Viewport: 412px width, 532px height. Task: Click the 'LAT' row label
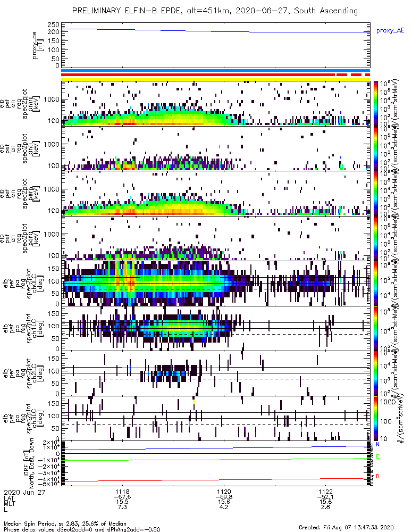point(9,497)
